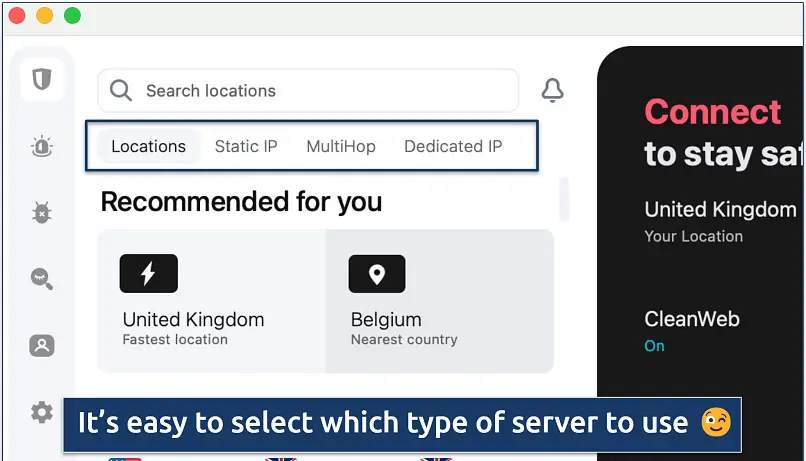Open the Antivirus bug section in sidebar
Screen dimensions: 806x461
coord(42,212)
